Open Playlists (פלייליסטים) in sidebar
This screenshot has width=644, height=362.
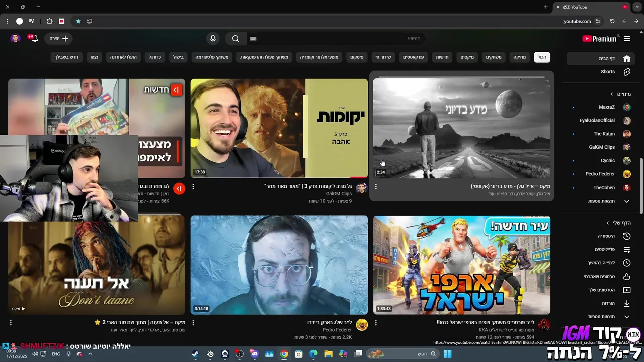click(x=602, y=249)
